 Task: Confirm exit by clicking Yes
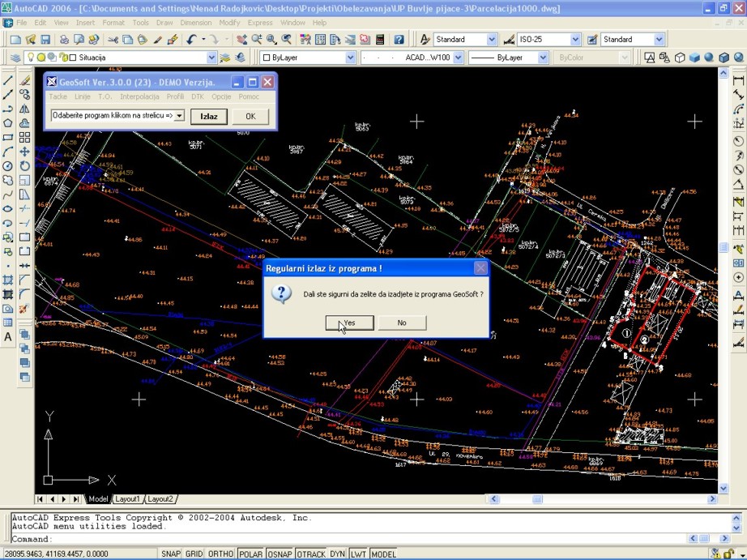(x=349, y=323)
